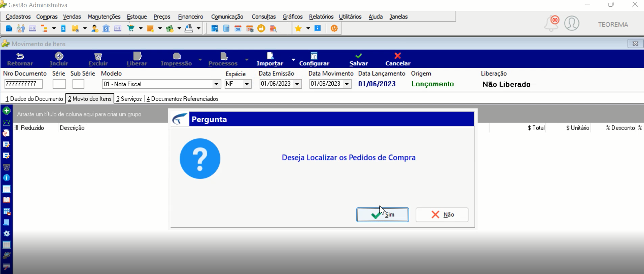644x274 pixels.
Task: Click the Cancelar button
Action: click(x=398, y=59)
